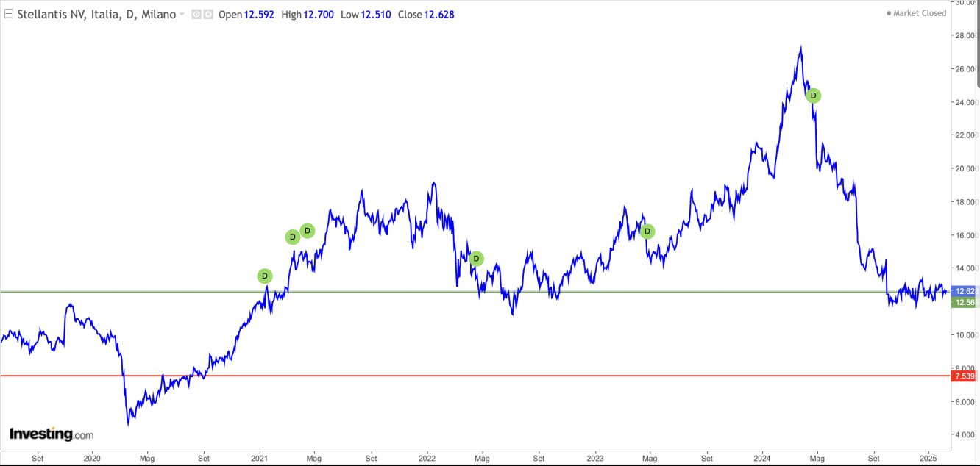980x466 pixels.
Task: Click the 26.00 price axis label
Action: coord(966,69)
